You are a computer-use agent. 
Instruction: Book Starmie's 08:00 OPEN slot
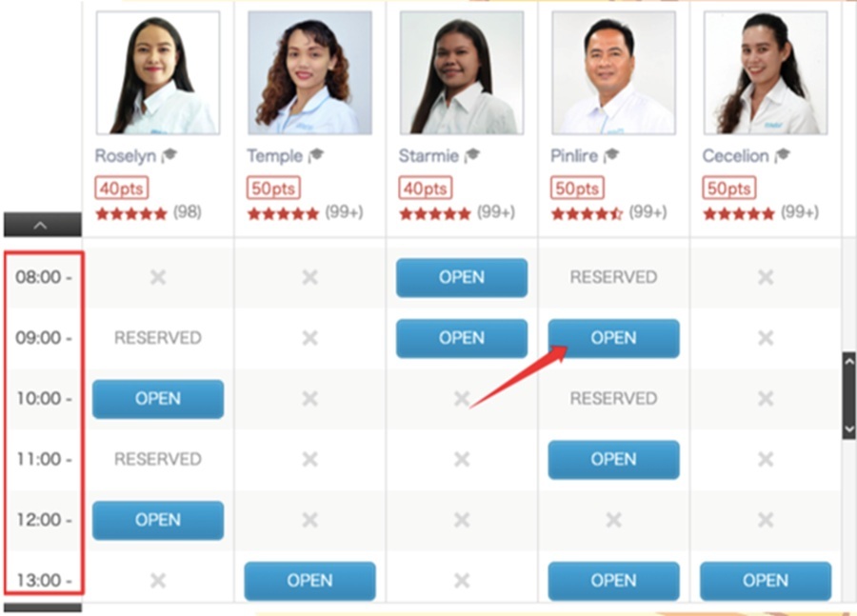click(x=462, y=278)
